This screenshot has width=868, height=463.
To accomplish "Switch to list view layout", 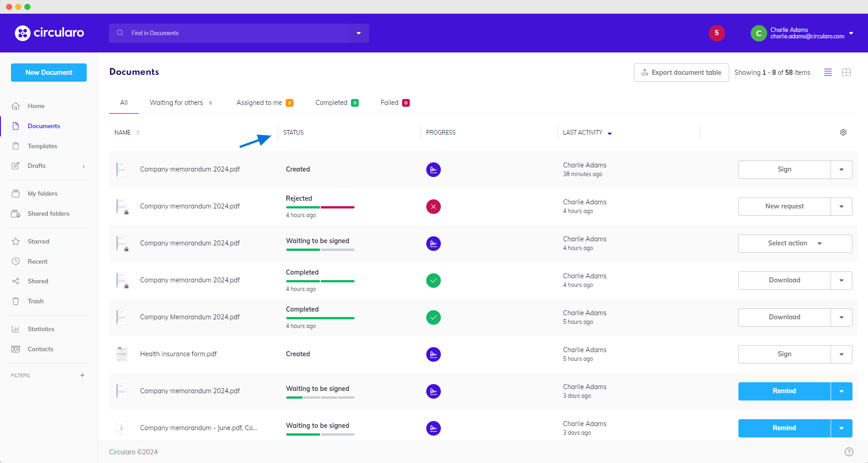I will pyautogui.click(x=828, y=73).
